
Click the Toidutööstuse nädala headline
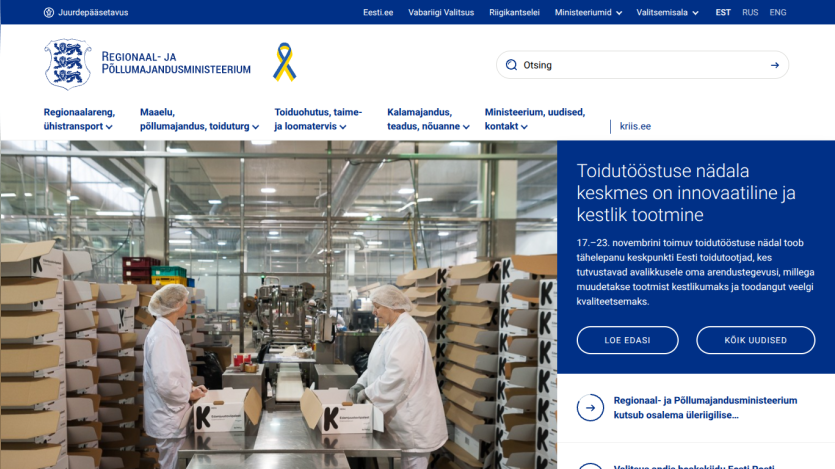[x=686, y=193]
